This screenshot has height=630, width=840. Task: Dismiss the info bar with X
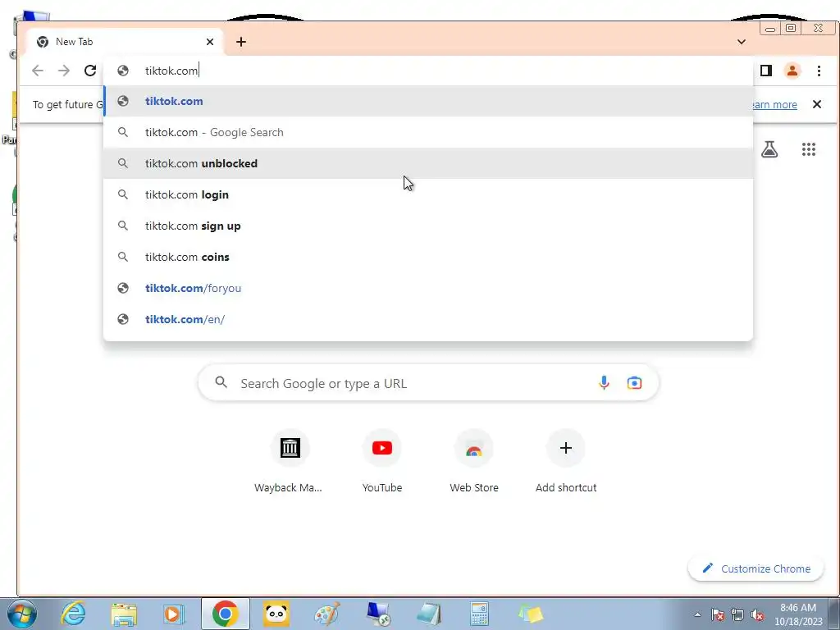(x=816, y=104)
